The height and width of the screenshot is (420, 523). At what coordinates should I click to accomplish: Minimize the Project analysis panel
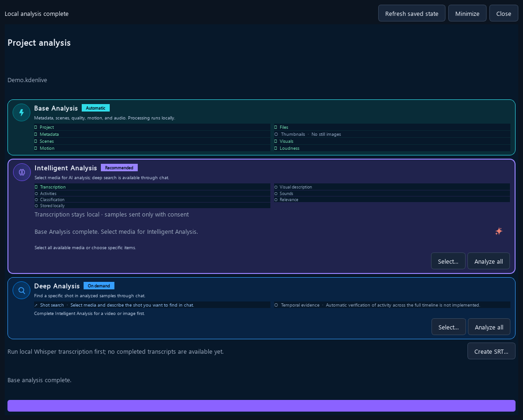point(467,14)
